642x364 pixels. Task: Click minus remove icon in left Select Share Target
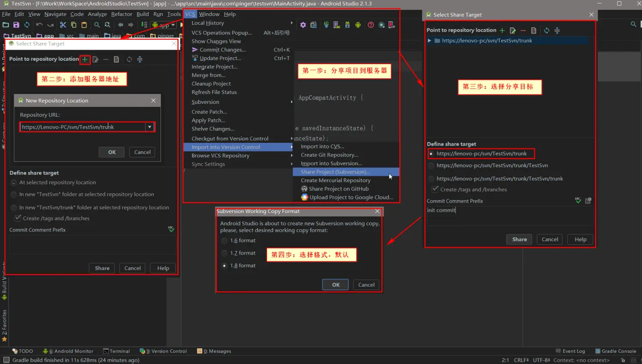(106, 59)
